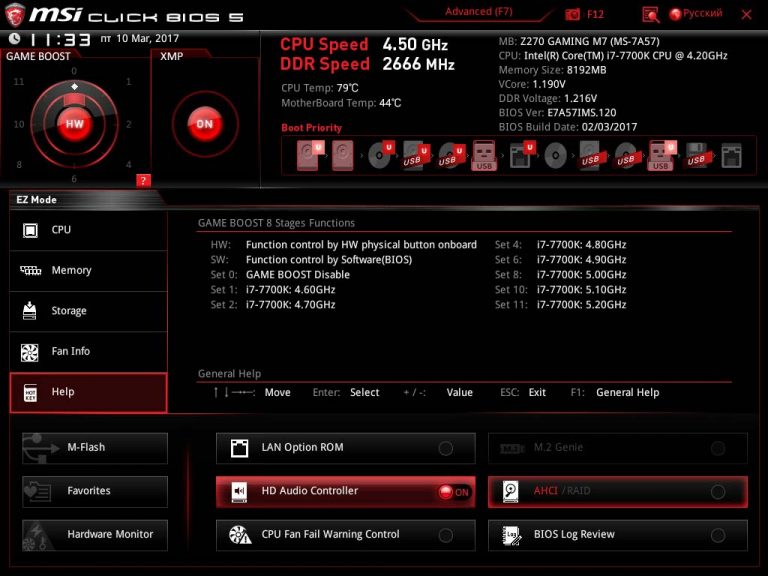The height and width of the screenshot is (576, 768).
Task: Click the Set 8: i7-7700K: 5.00GHz row
Action: [560, 275]
